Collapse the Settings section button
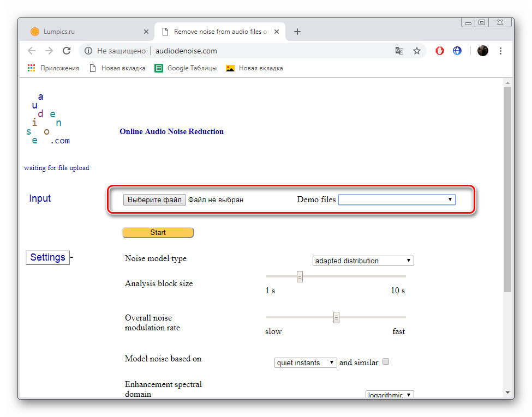Image resolution: width=532 pixels, height=417 pixels. click(48, 257)
